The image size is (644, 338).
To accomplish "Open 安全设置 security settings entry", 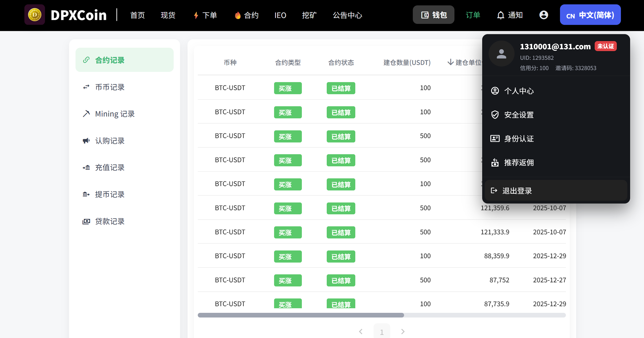I will coord(519,115).
